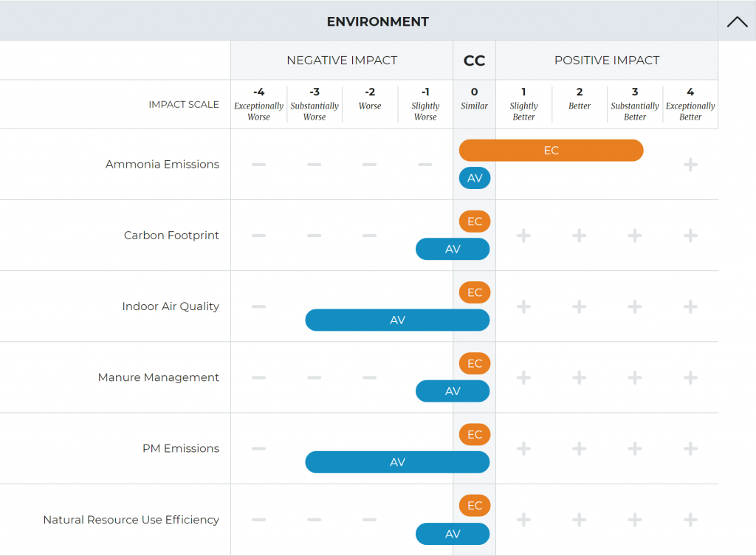Click the blue AV bar for Carbon Footprint
Image resolution: width=756 pixels, height=556 pixels.
pos(453,250)
